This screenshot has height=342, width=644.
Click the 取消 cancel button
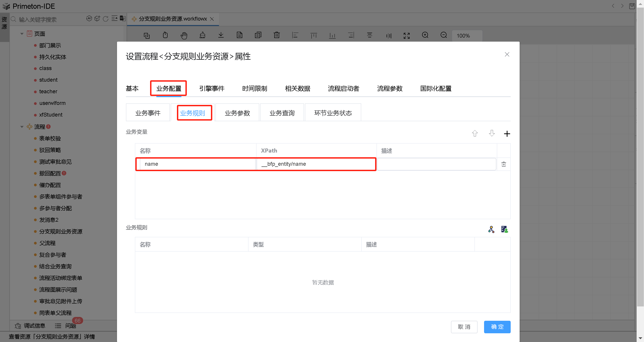pos(464,327)
